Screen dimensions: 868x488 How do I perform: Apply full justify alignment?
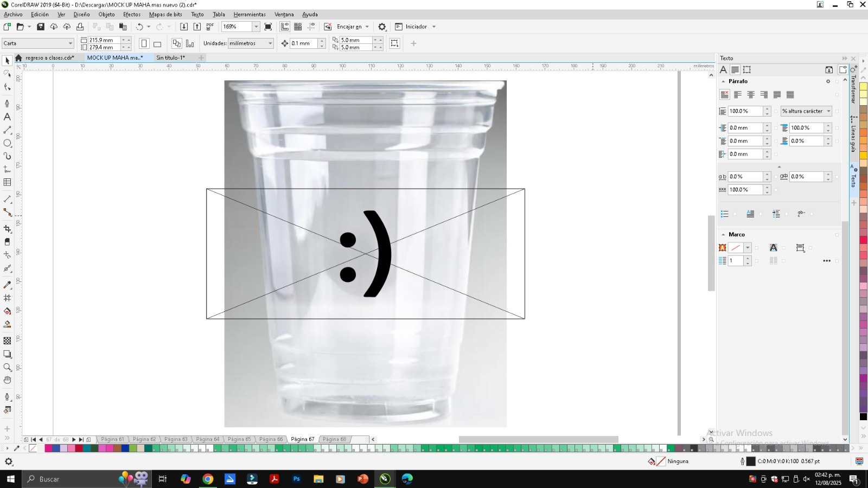[777, 94]
